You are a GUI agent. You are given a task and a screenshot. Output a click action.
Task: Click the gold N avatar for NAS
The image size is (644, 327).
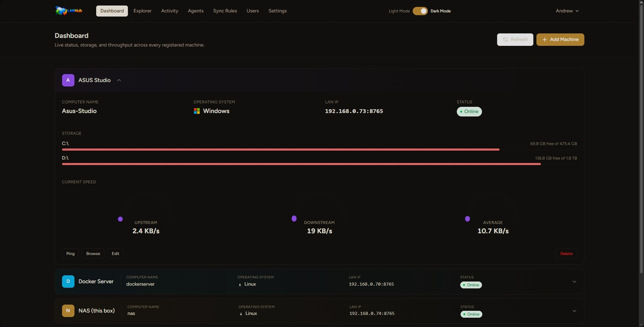pyautogui.click(x=68, y=311)
